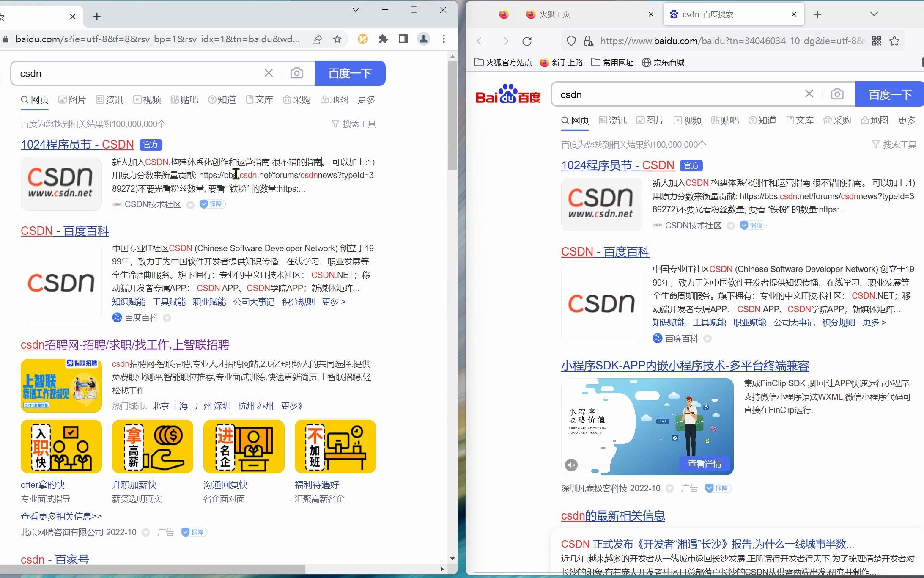
Task: Select 地图 tab in Firefox Baidu results
Action: [875, 121]
